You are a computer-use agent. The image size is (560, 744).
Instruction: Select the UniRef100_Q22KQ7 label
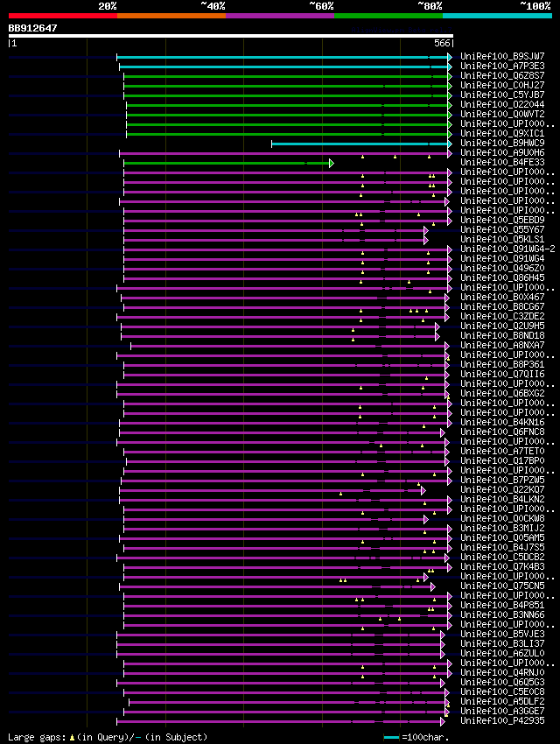coord(502,489)
